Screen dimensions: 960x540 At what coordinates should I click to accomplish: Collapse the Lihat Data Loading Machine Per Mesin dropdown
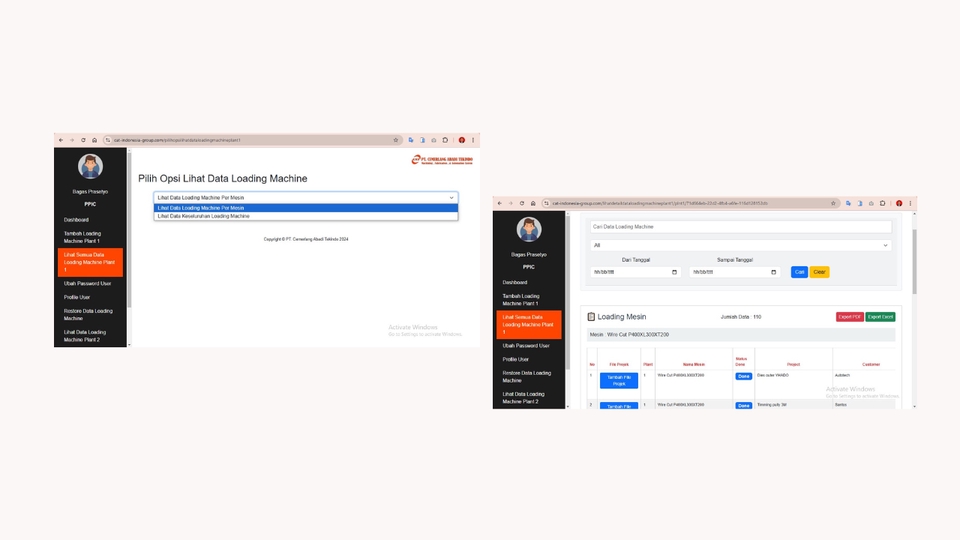click(x=306, y=198)
